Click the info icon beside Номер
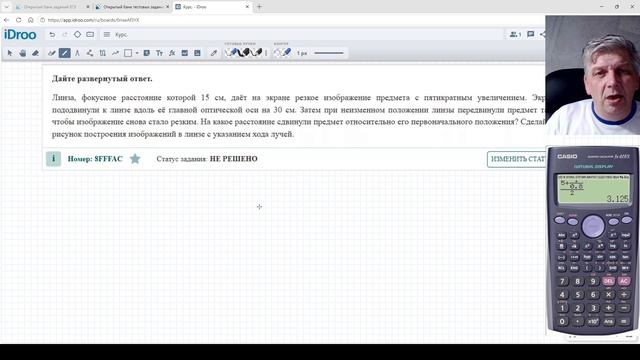Viewport: 640px width, 360px height. (x=53, y=159)
